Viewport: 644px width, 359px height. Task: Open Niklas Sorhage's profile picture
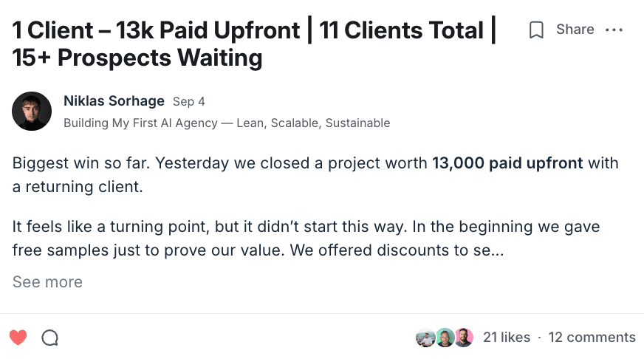(32, 112)
